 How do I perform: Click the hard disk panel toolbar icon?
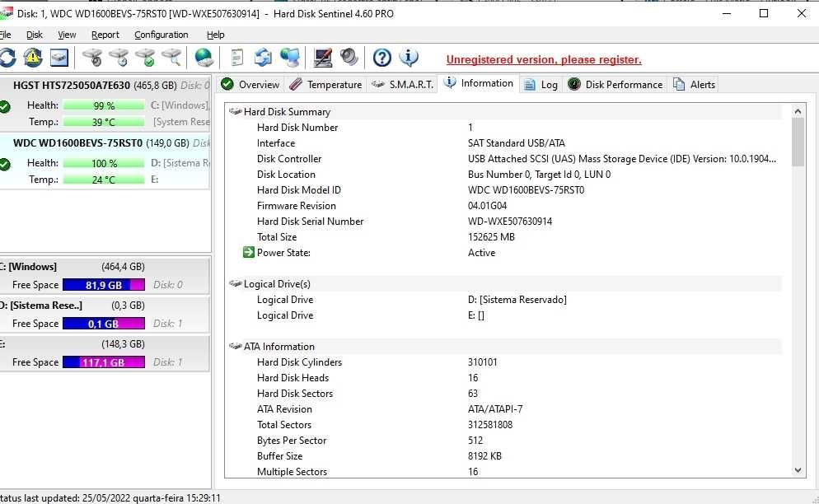pyautogui.click(x=59, y=58)
